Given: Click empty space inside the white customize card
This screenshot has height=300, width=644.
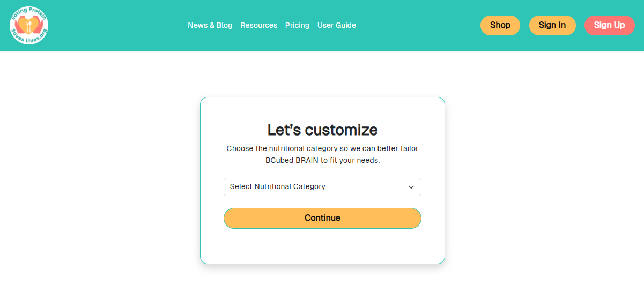Looking at the screenshot, I should (x=322, y=246).
